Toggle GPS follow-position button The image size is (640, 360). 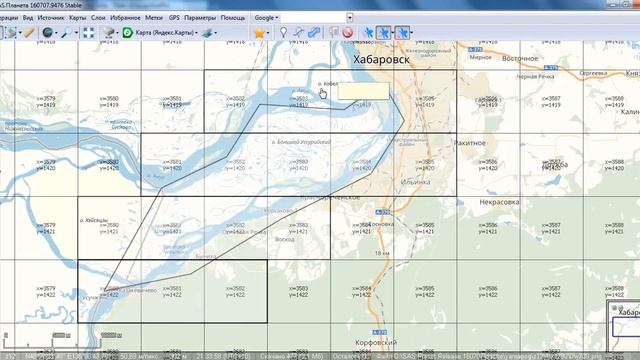pos(402,33)
